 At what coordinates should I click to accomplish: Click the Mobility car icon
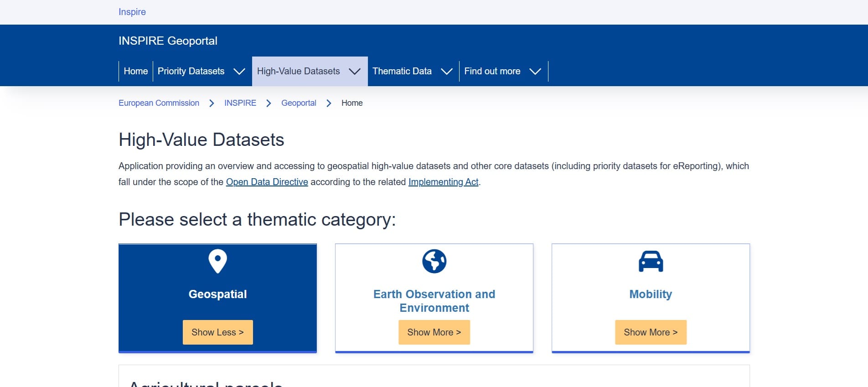[x=651, y=261]
